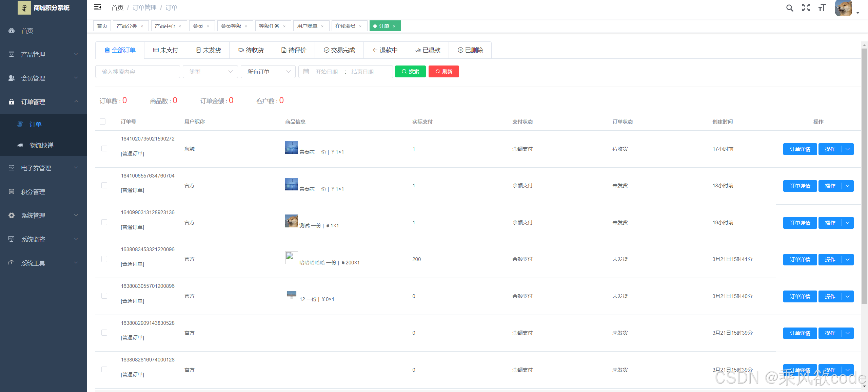
Task: Switch to the 已退款 tab
Action: pos(428,50)
